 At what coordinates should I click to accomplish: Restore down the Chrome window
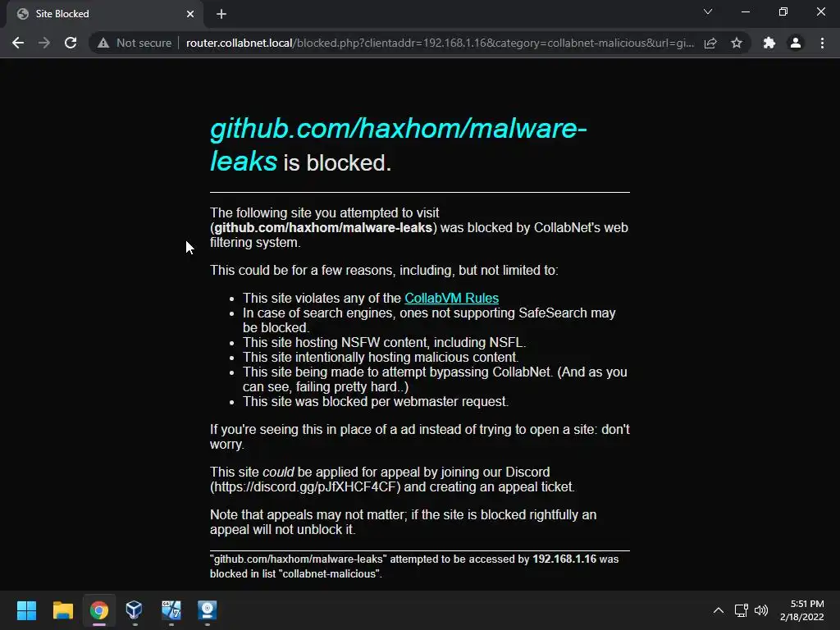pyautogui.click(x=783, y=11)
